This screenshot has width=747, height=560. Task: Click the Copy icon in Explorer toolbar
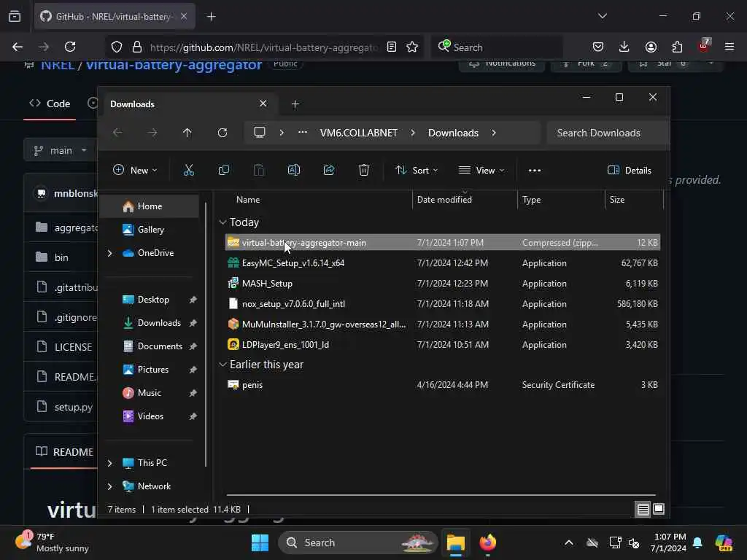coord(223,170)
